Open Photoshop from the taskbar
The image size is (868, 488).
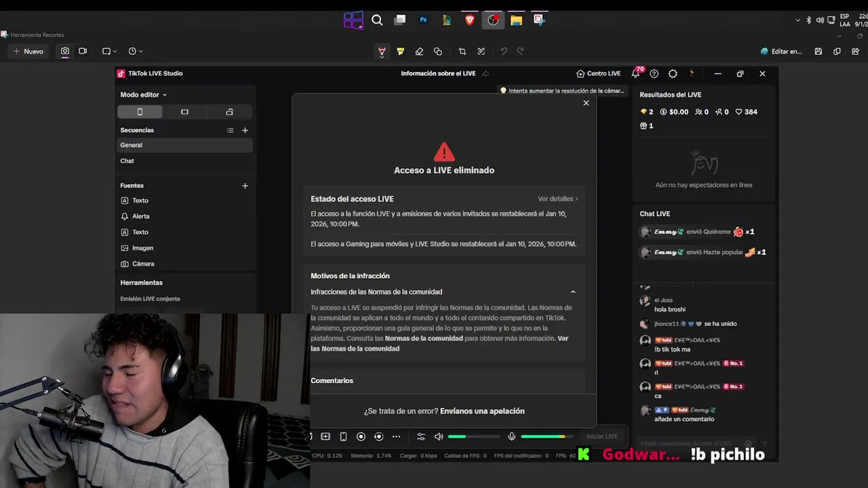coord(423,20)
